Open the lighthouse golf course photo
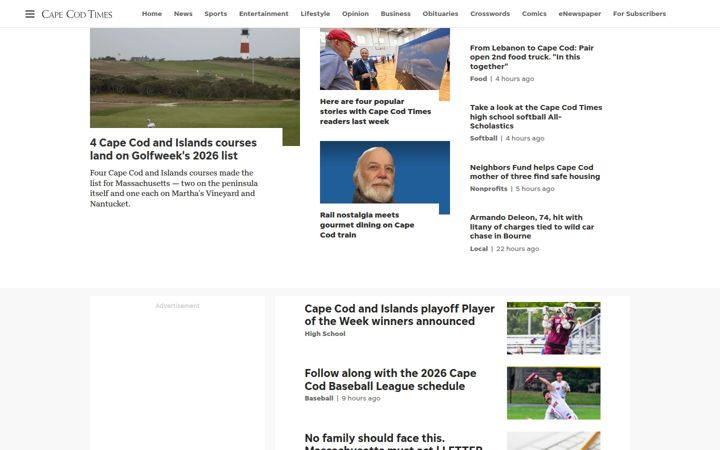The image size is (720, 450). point(195,78)
